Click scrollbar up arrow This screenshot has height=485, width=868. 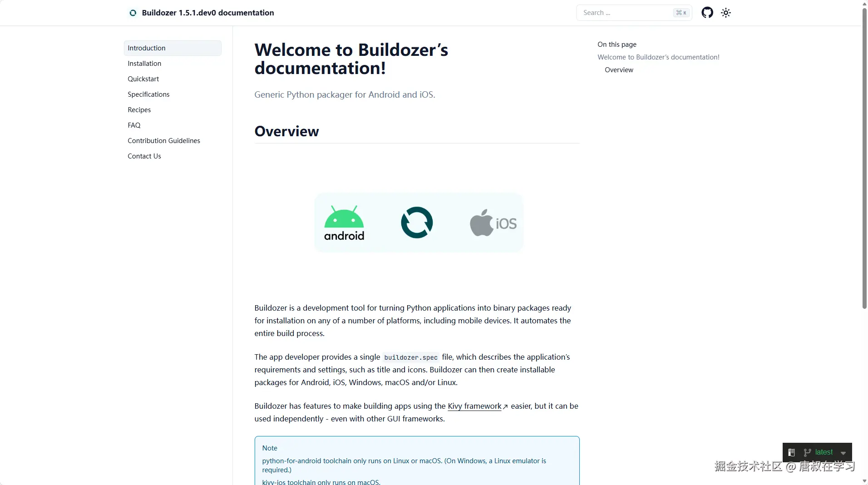click(864, 4)
